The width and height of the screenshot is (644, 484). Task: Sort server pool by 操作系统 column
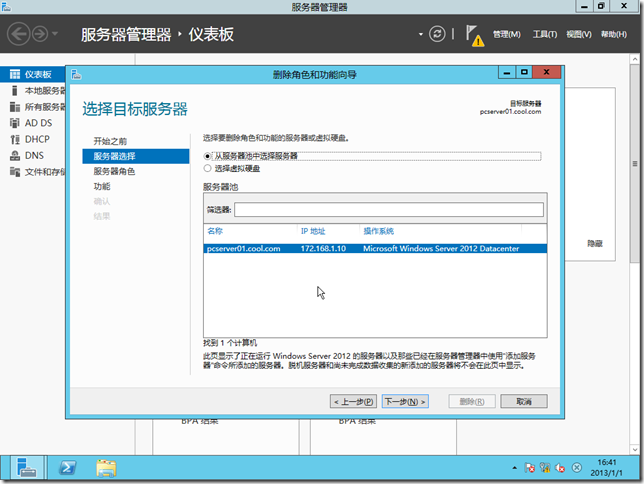pyautogui.click(x=378, y=231)
